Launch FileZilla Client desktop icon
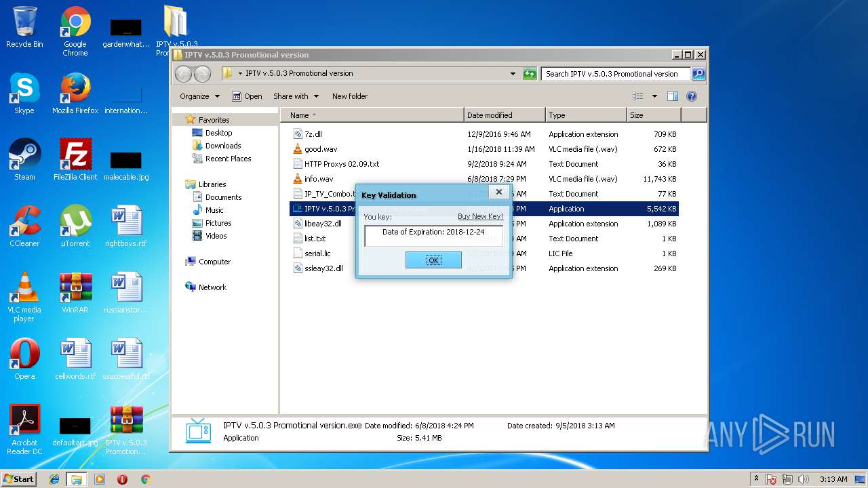 (x=75, y=160)
